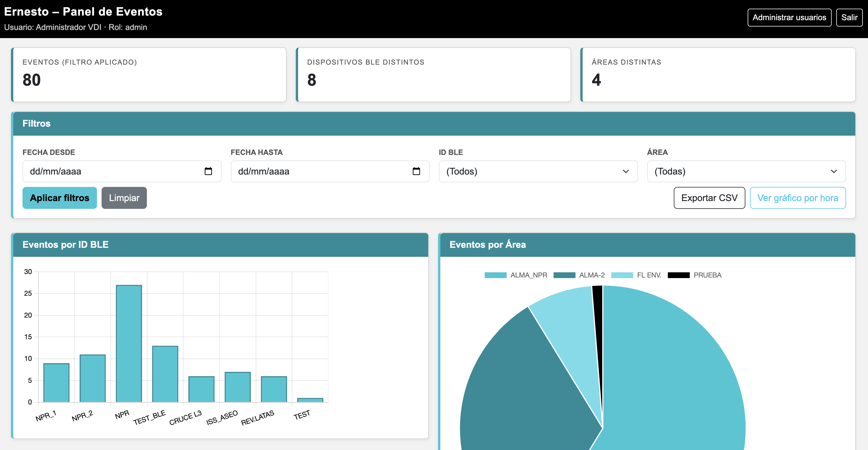Expand the Área dropdown
Image resolution: width=868 pixels, height=450 pixels.
pyautogui.click(x=746, y=171)
